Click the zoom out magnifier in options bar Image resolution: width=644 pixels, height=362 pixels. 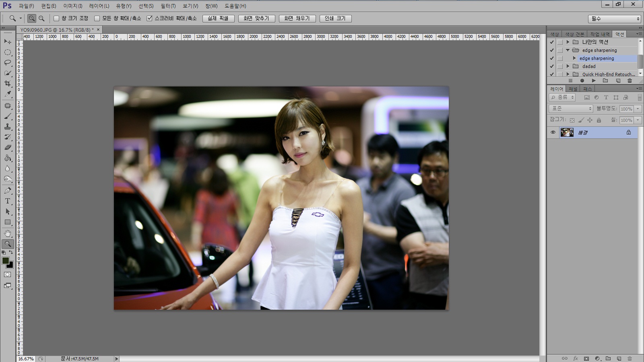41,19
